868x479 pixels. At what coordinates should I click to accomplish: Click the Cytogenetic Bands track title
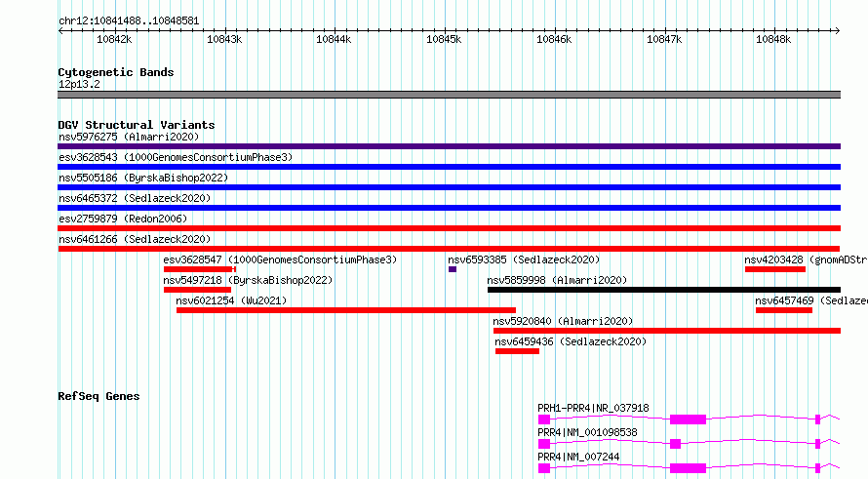[x=116, y=72]
